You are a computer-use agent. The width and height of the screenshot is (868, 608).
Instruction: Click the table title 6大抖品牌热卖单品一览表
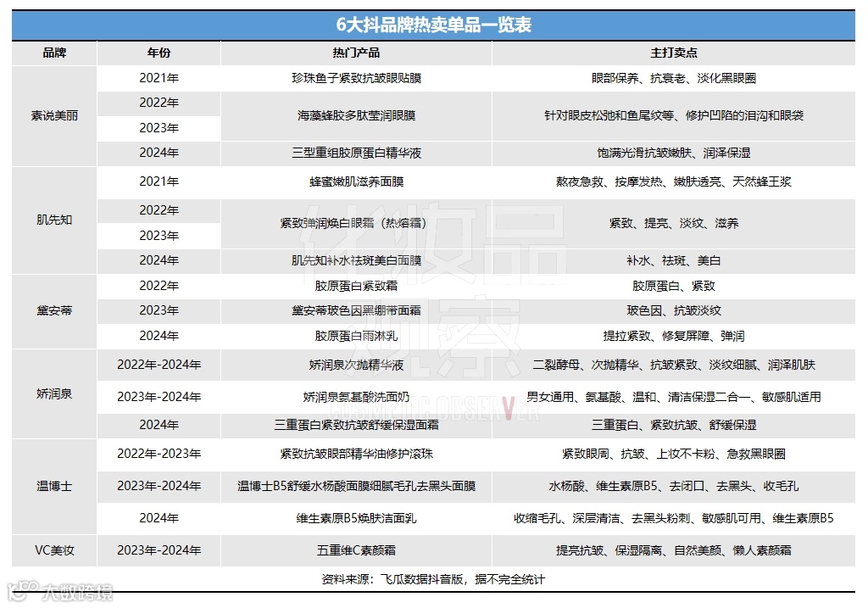point(433,25)
